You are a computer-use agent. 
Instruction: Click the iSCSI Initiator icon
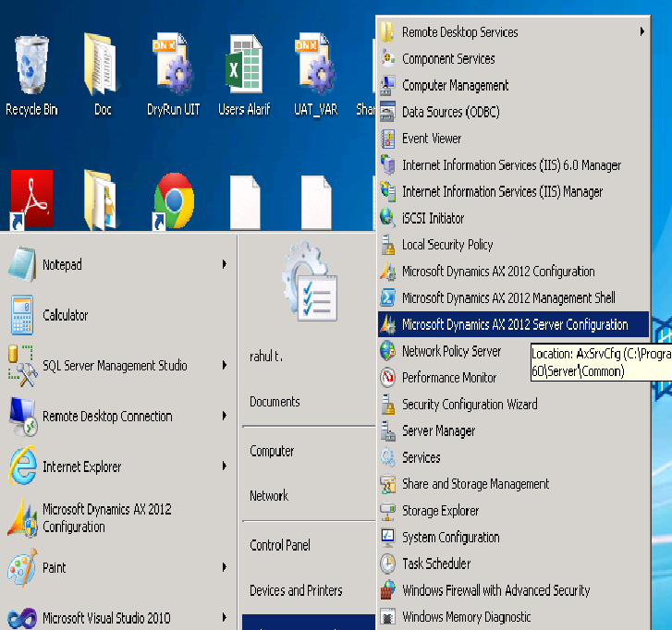tap(388, 218)
